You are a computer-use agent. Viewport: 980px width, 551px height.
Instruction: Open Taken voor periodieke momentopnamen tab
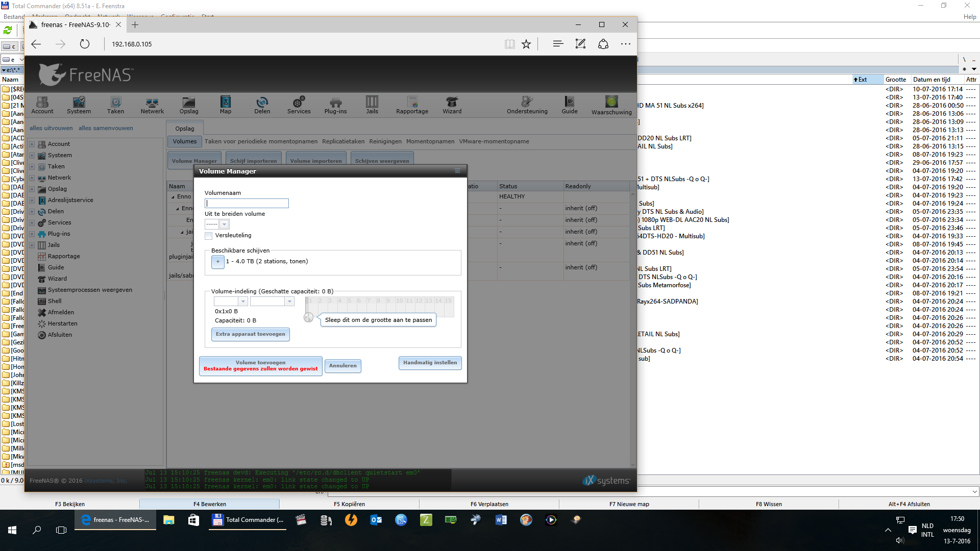[x=261, y=141]
